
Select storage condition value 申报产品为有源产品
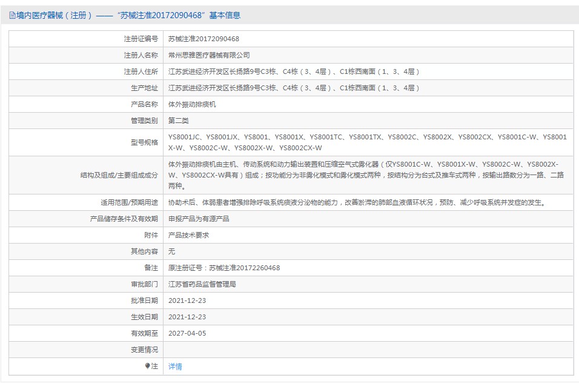[199, 219]
